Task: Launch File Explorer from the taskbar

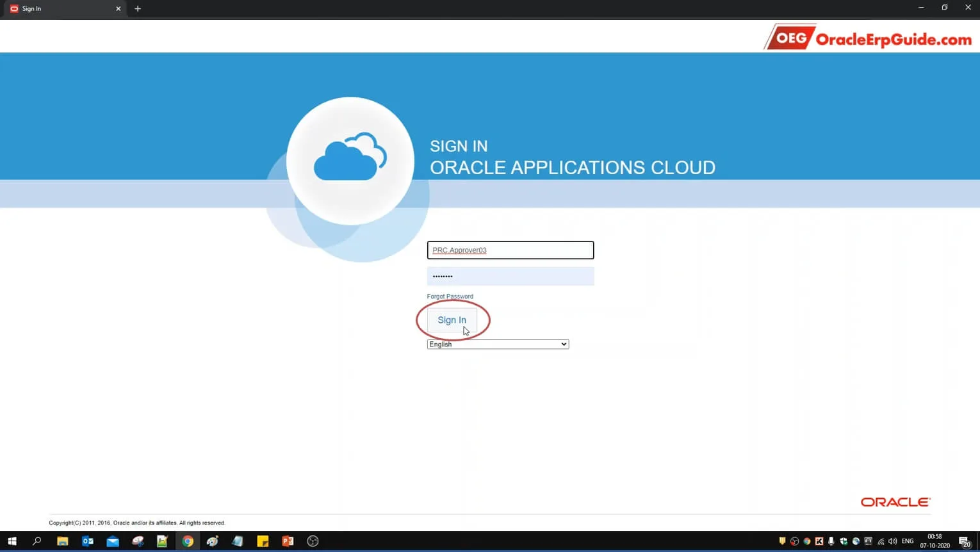Action: pos(62,541)
